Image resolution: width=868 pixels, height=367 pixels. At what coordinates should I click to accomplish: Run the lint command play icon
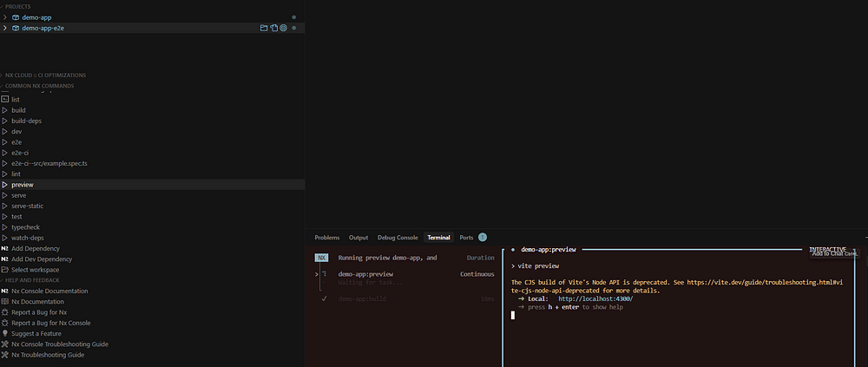click(x=5, y=174)
